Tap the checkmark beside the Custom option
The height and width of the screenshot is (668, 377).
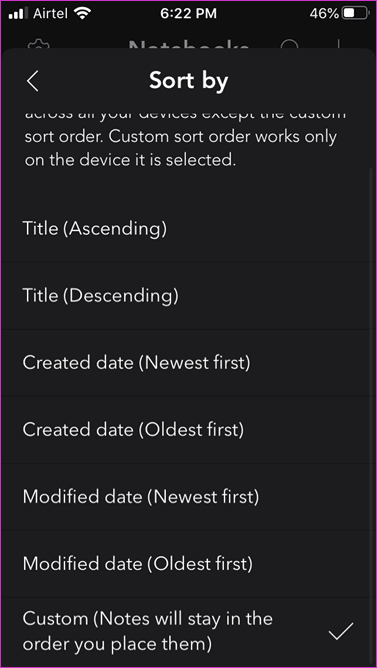(x=341, y=631)
